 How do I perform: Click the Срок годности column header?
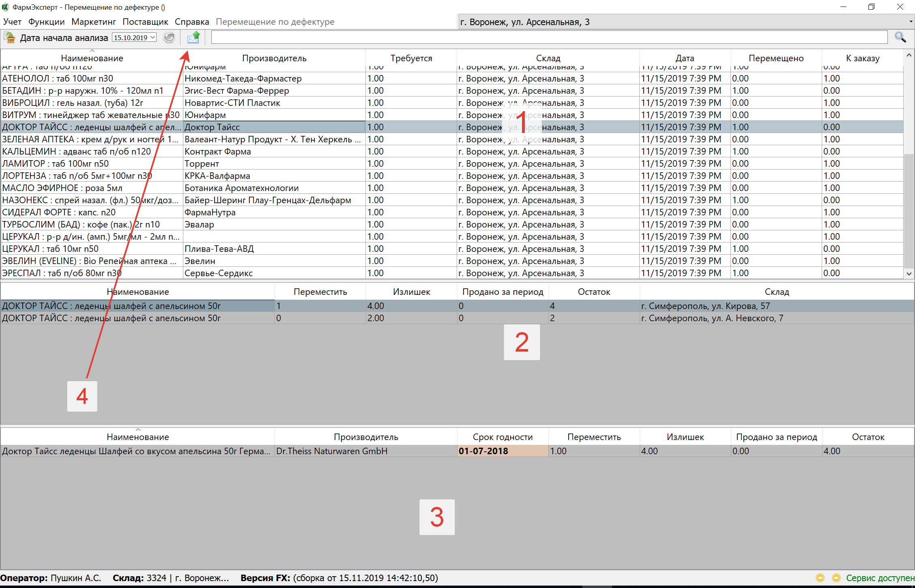pos(502,437)
